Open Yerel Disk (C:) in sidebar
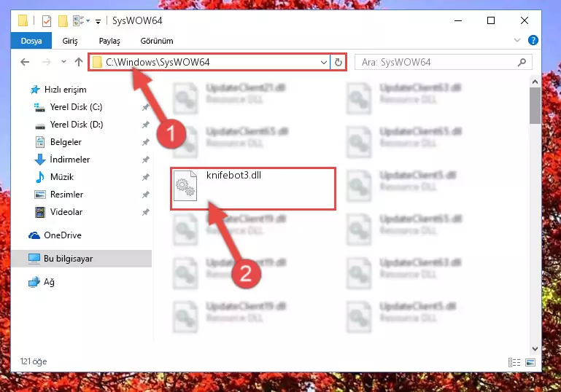Image resolution: width=561 pixels, height=392 pixels. click(x=76, y=107)
